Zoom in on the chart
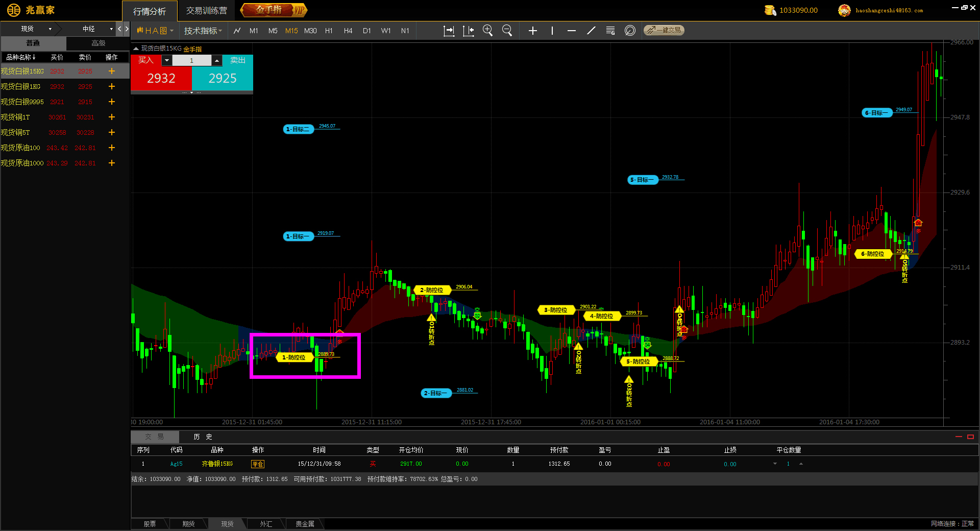Image resolution: width=980 pixels, height=531 pixels. (x=488, y=31)
